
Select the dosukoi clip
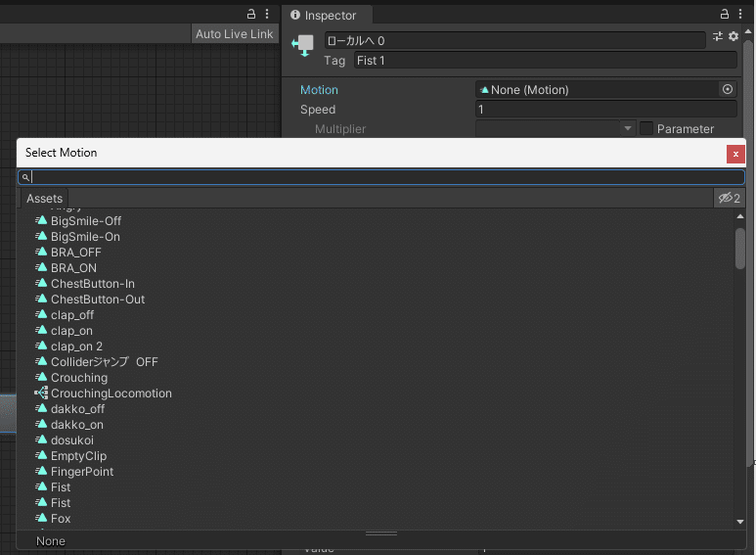pos(72,440)
